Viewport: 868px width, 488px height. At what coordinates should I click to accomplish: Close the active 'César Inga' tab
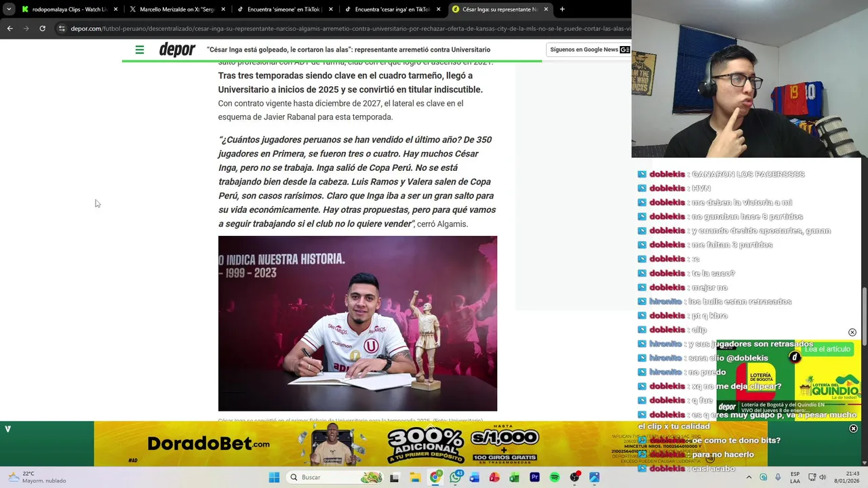546,9
